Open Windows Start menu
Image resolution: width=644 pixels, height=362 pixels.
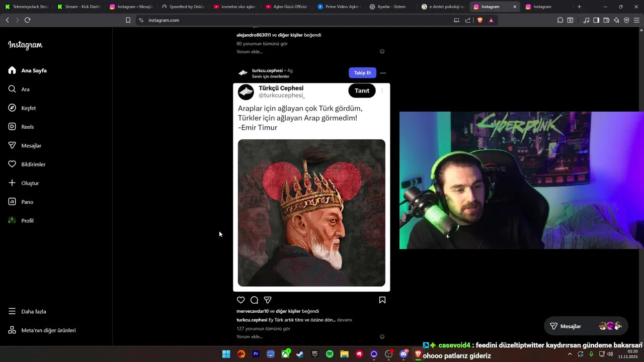(226, 354)
